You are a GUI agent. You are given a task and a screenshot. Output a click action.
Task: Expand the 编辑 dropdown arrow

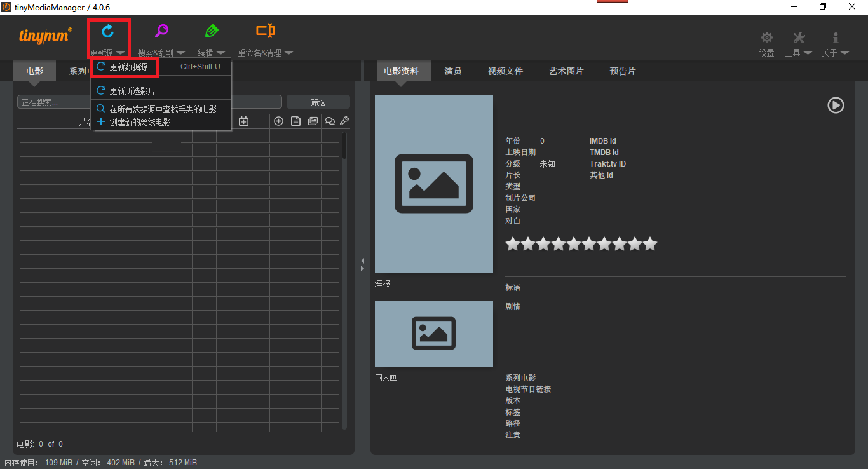[220, 53]
